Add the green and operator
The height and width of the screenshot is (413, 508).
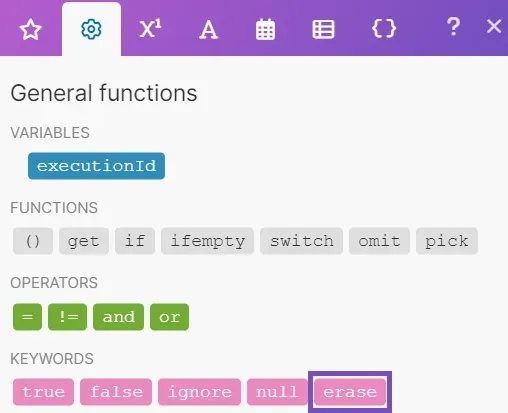(119, 317)
